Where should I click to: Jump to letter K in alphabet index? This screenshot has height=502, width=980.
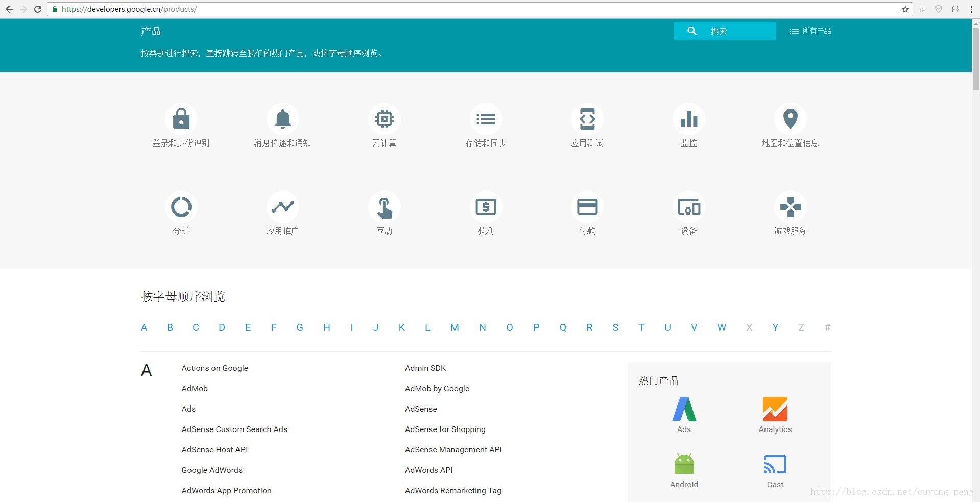(402, 328)
